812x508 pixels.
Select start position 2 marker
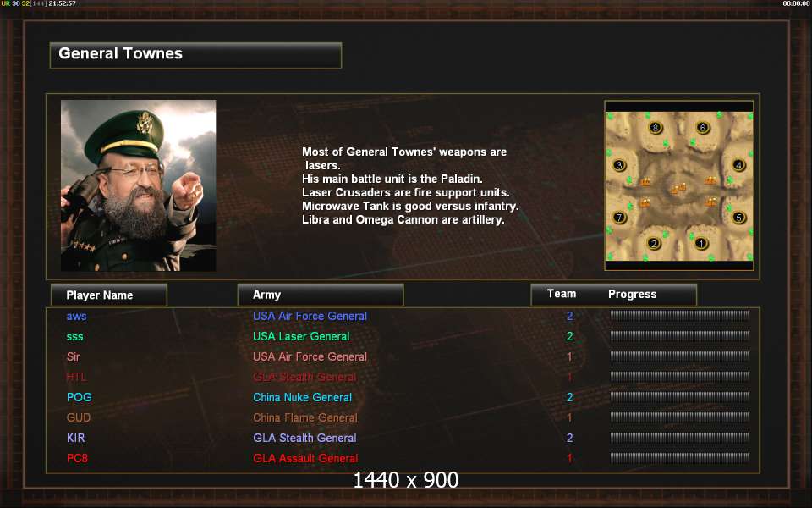(x=654, y=243)
